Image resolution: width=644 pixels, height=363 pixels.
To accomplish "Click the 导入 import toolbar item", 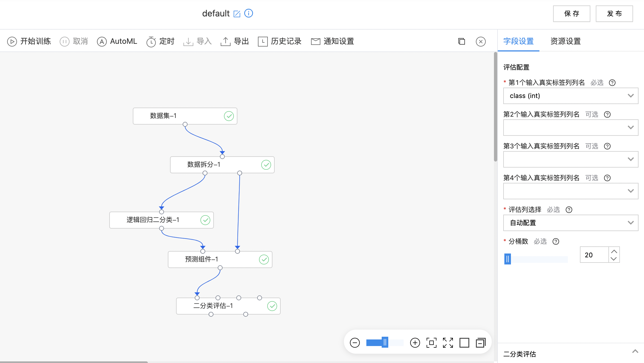I will point(197,41).
